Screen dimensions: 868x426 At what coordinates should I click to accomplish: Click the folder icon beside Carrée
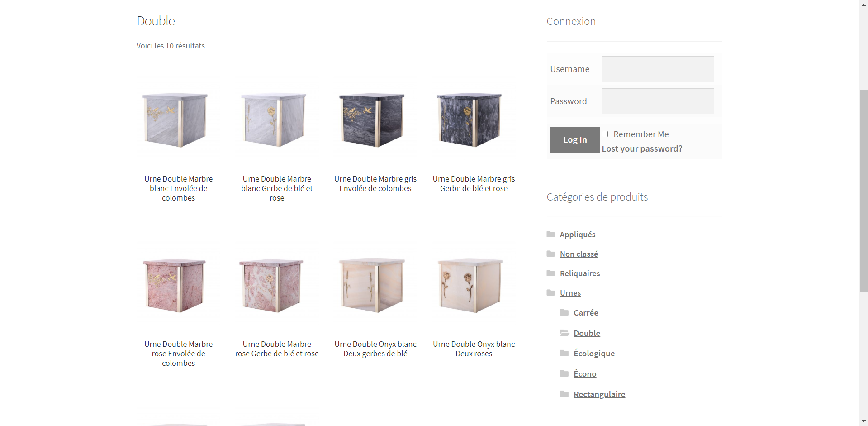[x=564, y=312]
